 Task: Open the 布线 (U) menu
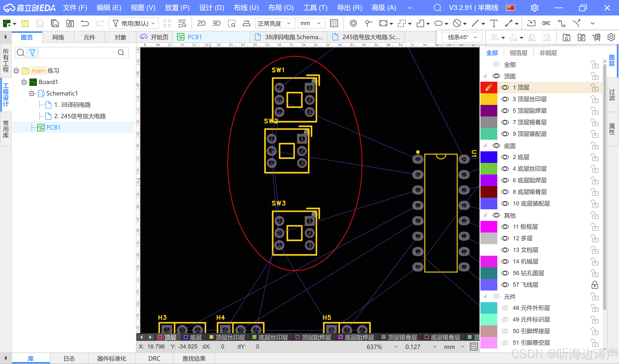(x=246, y=8)
